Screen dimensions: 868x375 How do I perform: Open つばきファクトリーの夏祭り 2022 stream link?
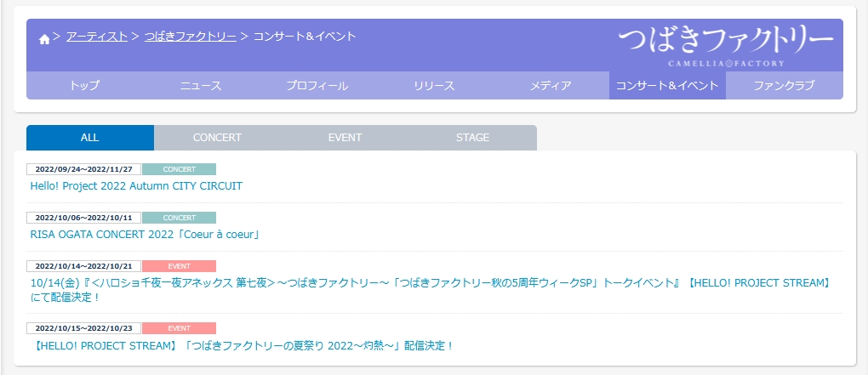(241, 346)
